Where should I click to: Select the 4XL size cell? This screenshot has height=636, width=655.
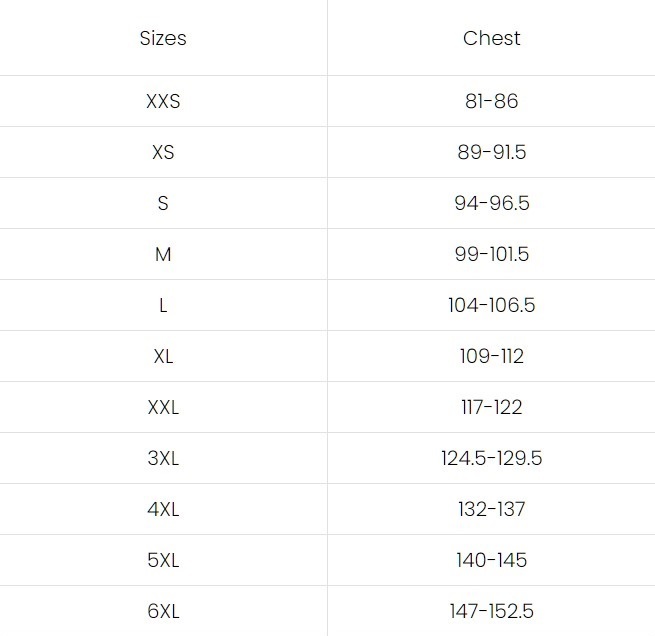[x=163, y=509]
